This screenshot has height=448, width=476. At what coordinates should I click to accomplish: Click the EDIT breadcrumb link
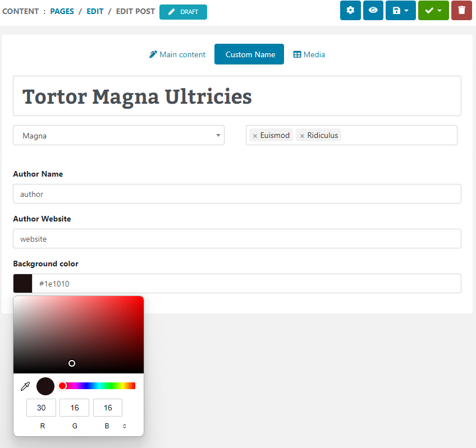point(94,11)
